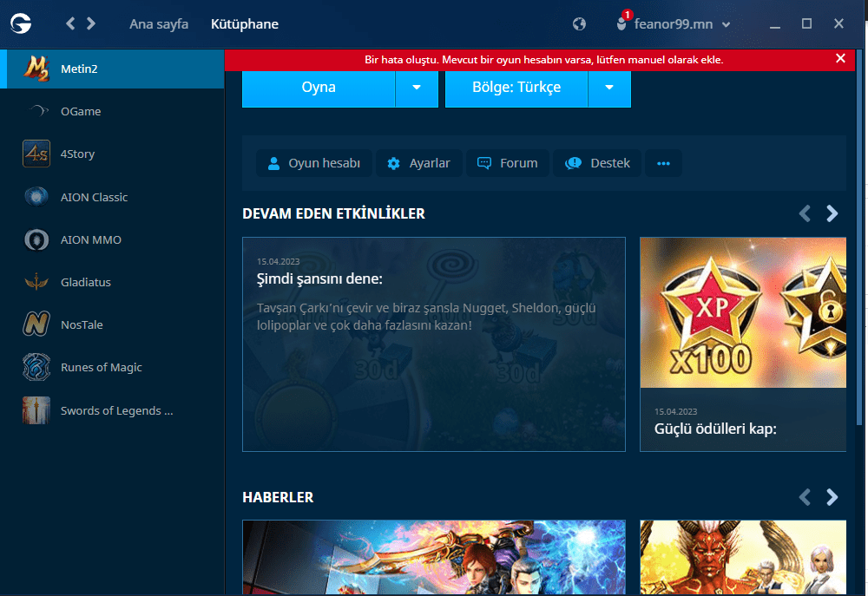868x596 pixels.
Task: Select Metin2 text in the game list
Action: coord(79,69)
